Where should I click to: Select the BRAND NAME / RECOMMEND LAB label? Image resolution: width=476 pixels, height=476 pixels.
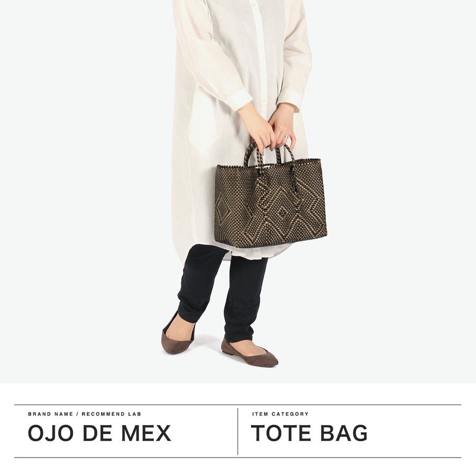point(85,414)
